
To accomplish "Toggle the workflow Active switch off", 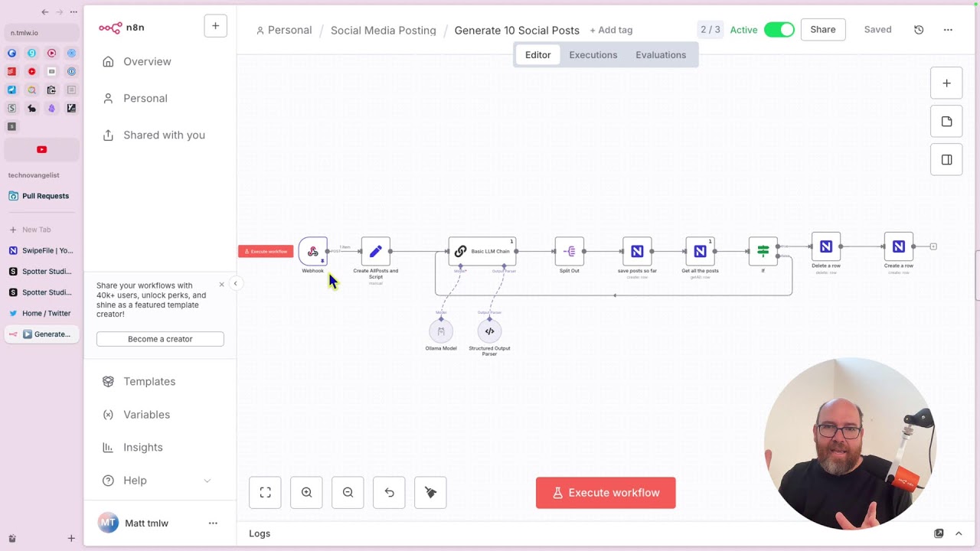I will click(779, 30).
